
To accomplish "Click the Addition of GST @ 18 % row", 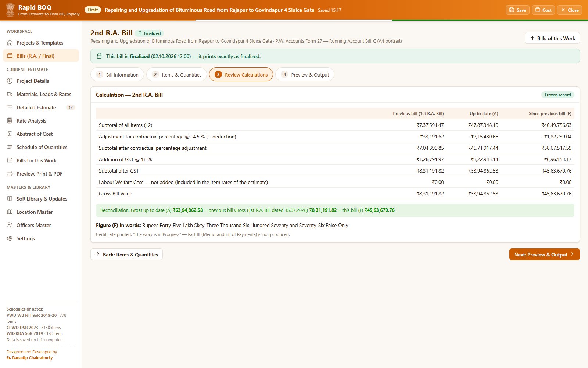I will pyautogui.click(x=335, y=159).
